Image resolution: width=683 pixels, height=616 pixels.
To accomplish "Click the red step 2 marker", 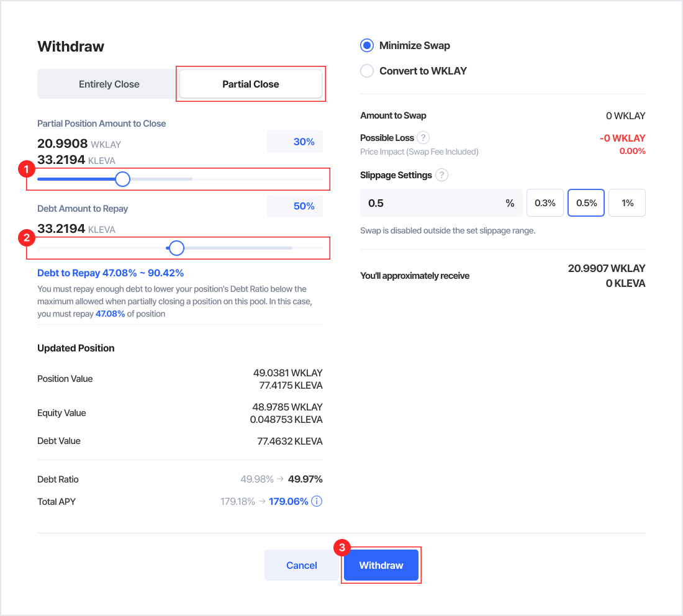I will pos(25,237).
